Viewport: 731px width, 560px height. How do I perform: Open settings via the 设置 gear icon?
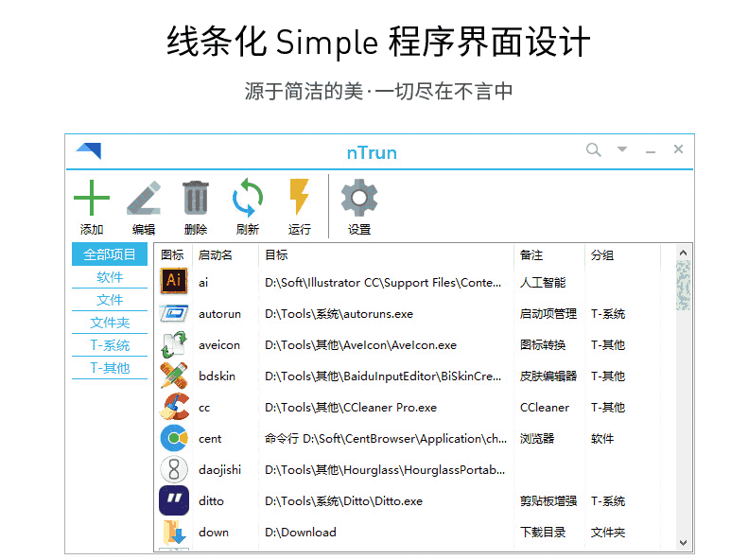359,198
